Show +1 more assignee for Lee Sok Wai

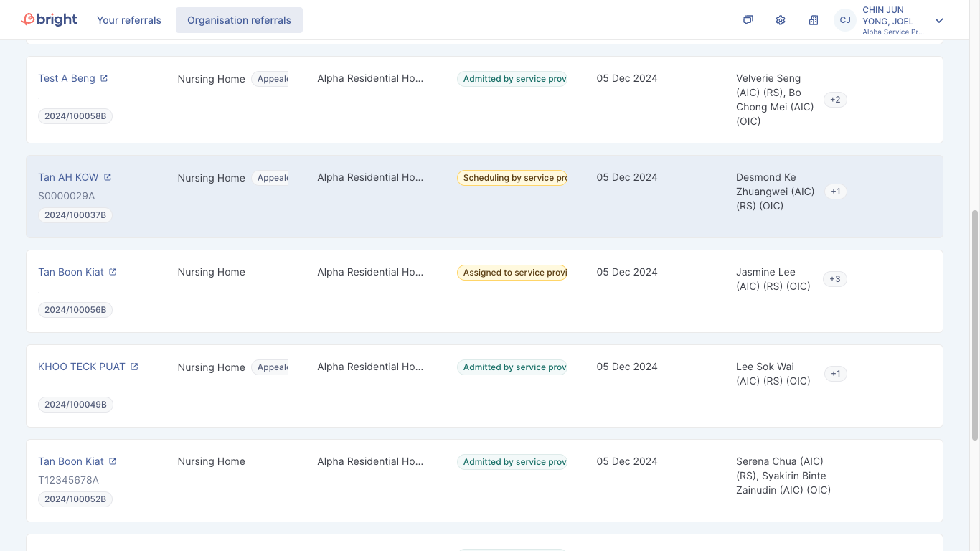(835, 374)
